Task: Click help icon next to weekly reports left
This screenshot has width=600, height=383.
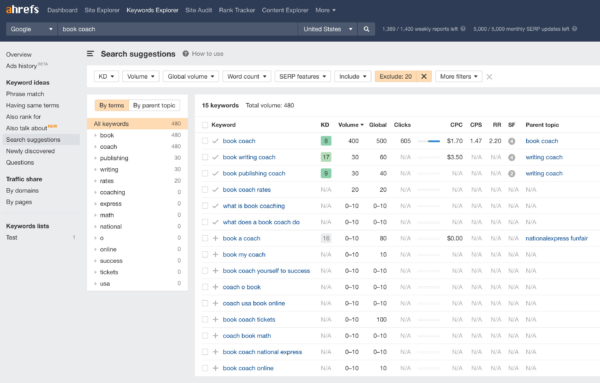Action: tap(463, 29)
